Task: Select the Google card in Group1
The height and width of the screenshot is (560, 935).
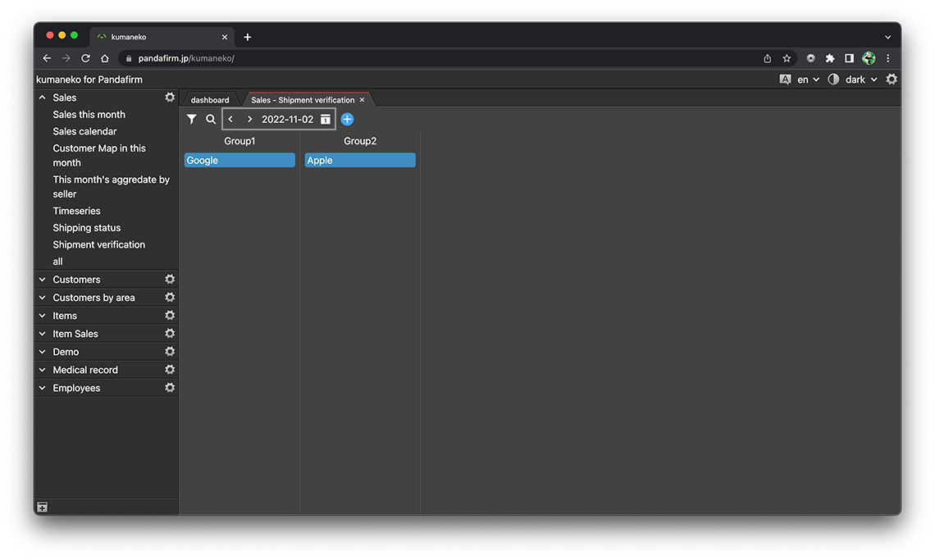Action: click(x=239, y=161)
